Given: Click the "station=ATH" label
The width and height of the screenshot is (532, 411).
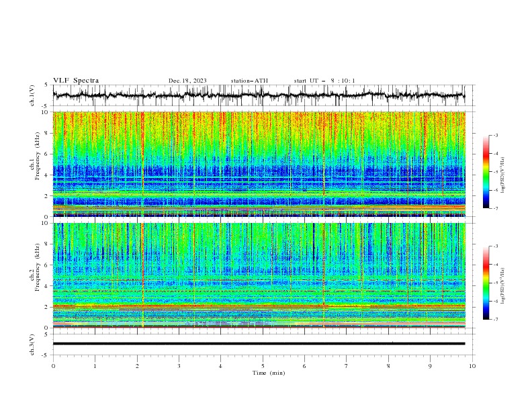Looking at the screenshot, I should [249, 81].
